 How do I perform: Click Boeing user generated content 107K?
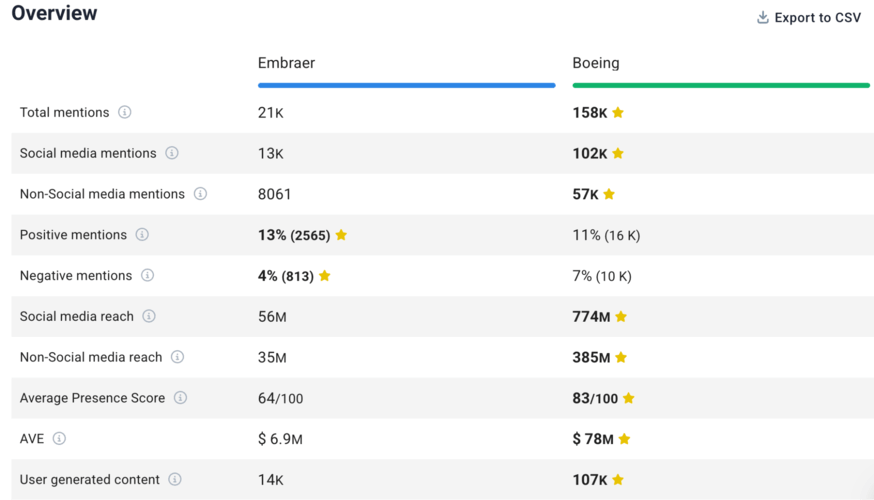tap(590, 480)
